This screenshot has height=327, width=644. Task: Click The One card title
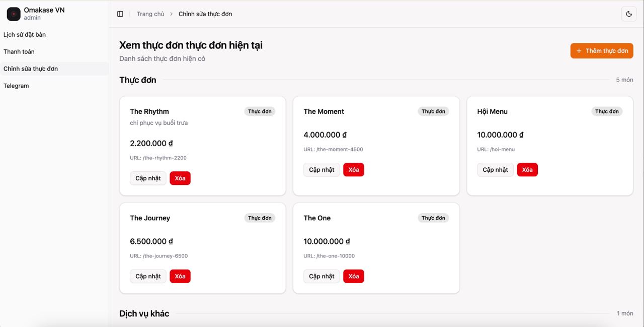tap(317, 218)
